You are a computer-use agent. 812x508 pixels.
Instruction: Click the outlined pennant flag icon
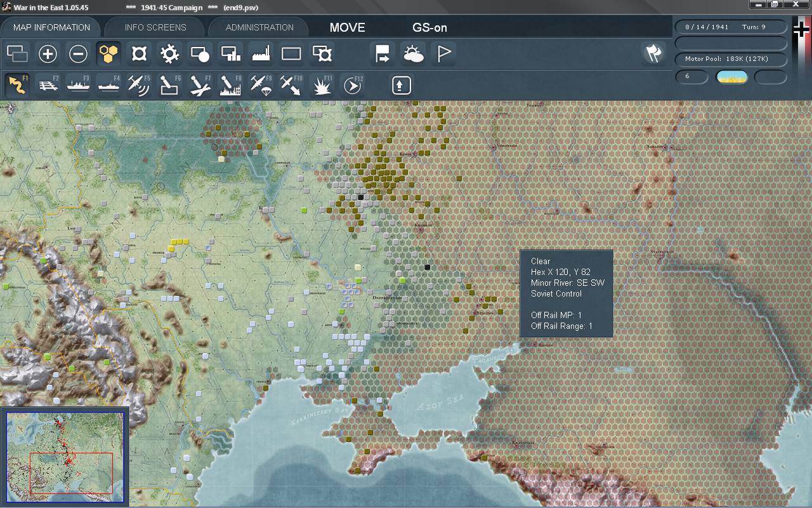444,54
